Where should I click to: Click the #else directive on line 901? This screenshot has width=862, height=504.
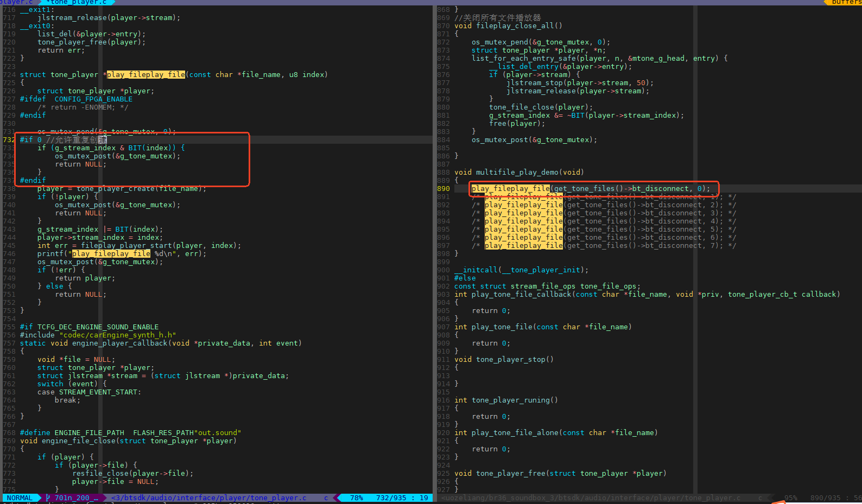pyautogui.click(x=465, y=278)
